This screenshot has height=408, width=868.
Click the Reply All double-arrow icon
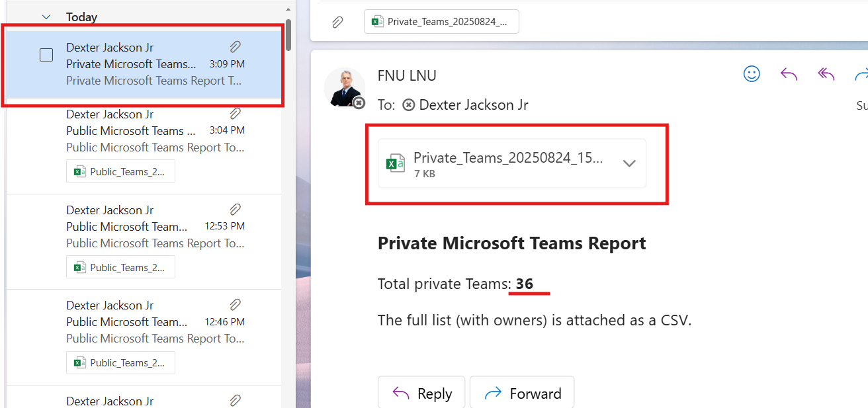pyautogui.click(x=826, y=74)
